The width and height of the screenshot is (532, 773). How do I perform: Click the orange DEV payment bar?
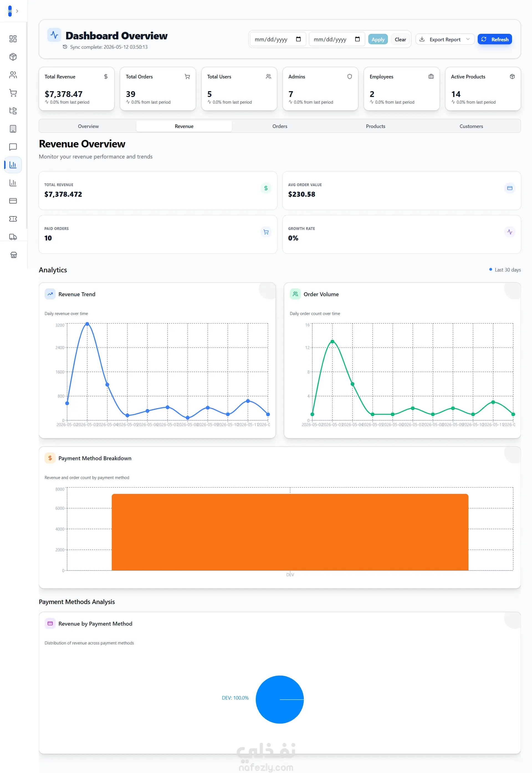(x=290, y=532)
